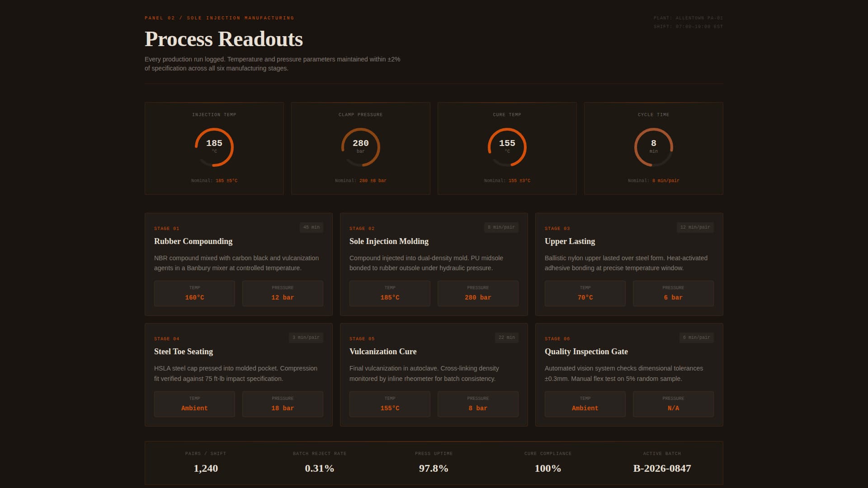Click the 1,240 pairs per shift stat
Screen dimensions: 868x488
pyautogui.click(x=205, y=469)
